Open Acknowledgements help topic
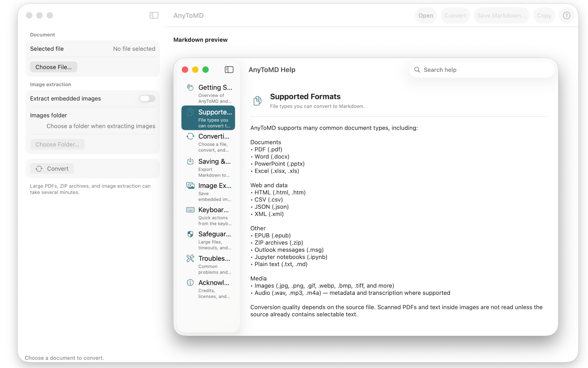 coord(208,289)
